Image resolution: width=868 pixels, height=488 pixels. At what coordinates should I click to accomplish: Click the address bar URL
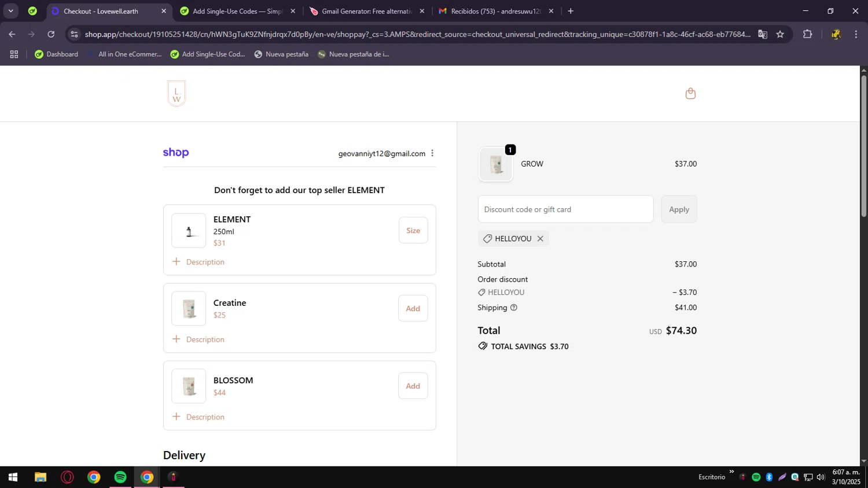point(417,34)
